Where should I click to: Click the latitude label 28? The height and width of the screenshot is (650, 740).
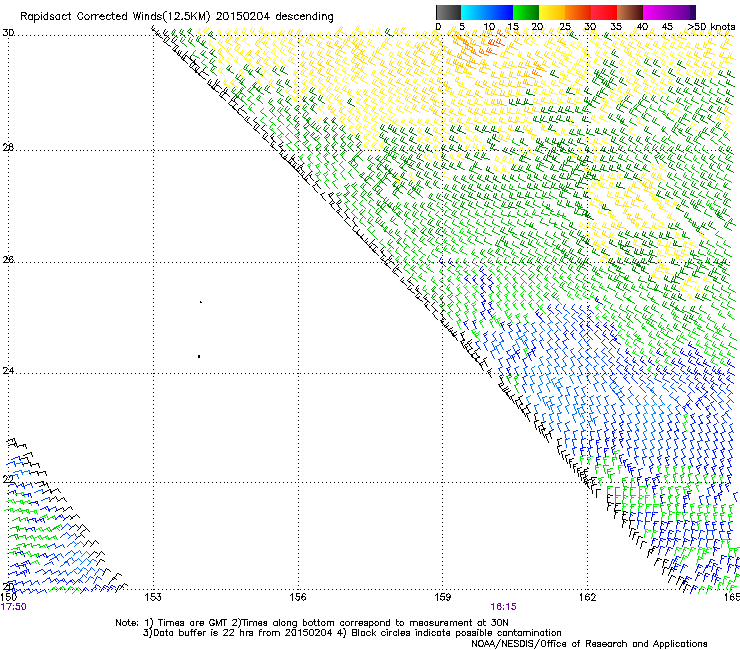point(8,147)
